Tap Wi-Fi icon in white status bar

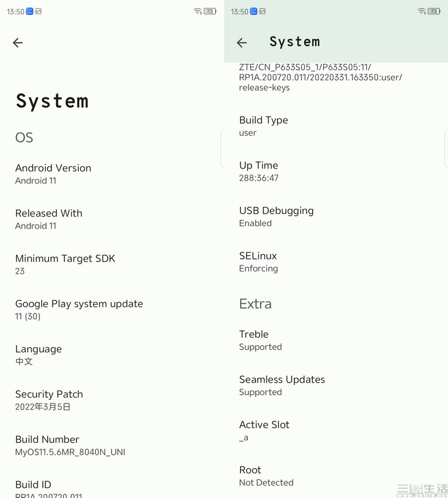[x=198, y=11]
